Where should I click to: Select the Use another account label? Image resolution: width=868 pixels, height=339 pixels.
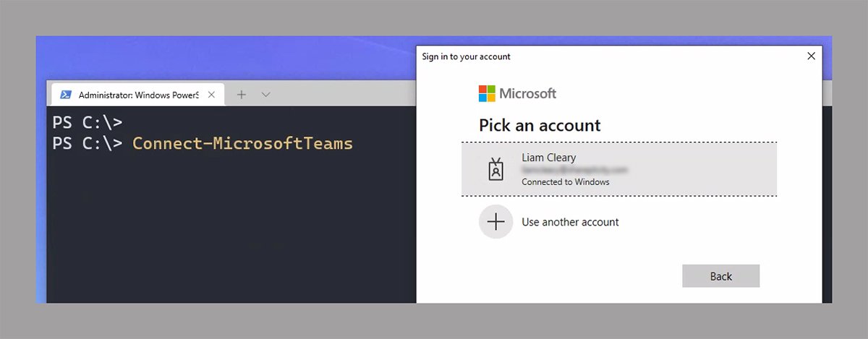570,222
